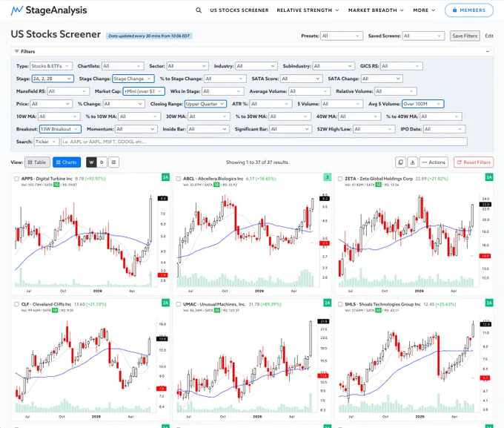Click the Save Filters button
504x428 pixels.
tap(465, 36)
